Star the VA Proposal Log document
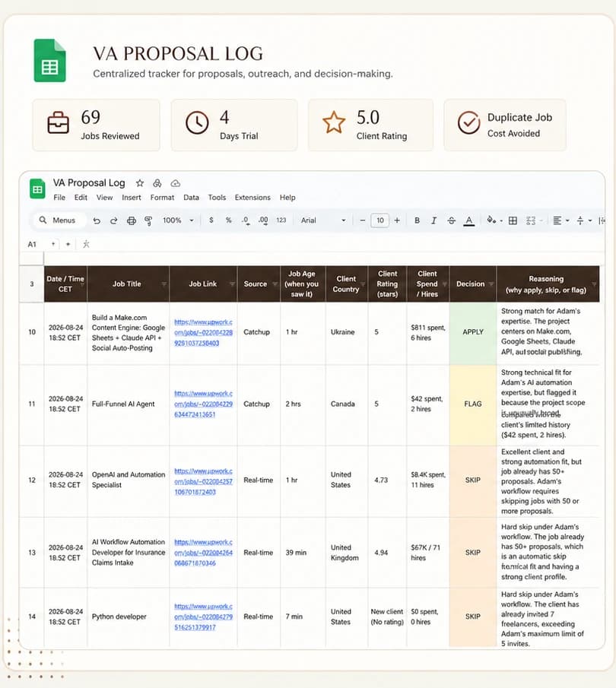The width and height of the screenshot is (616, 688). [x=140, y=183]
